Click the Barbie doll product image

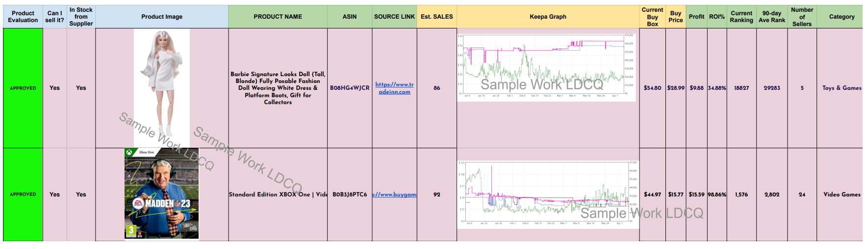coord(162,88)
